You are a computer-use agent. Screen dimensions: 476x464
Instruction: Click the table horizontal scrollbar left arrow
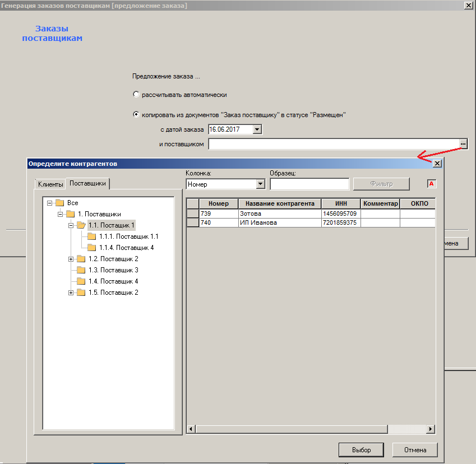point(191,429)
